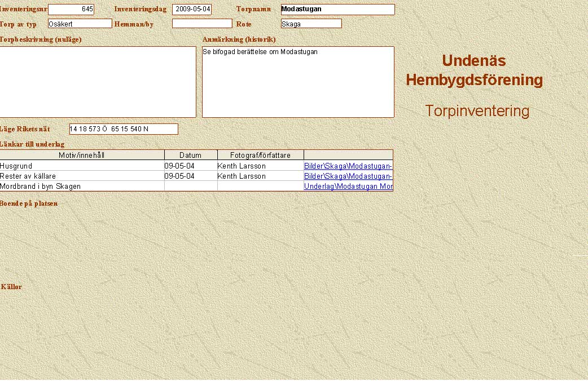Viewport: 588px width, 381px height.
Task: Click the Inventeringsnr field containing 645
Action: point(71,10)
